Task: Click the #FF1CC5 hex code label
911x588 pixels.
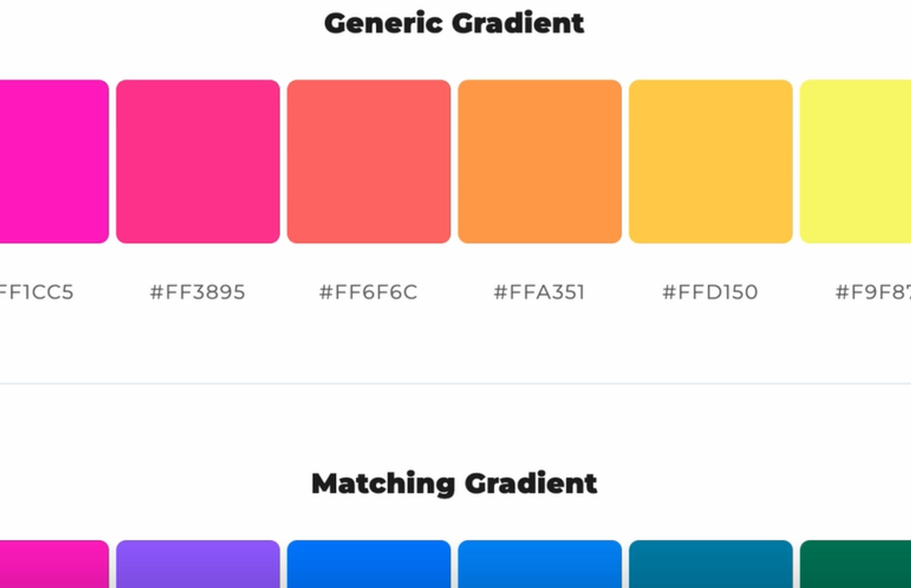Action: tap(37, 292)
